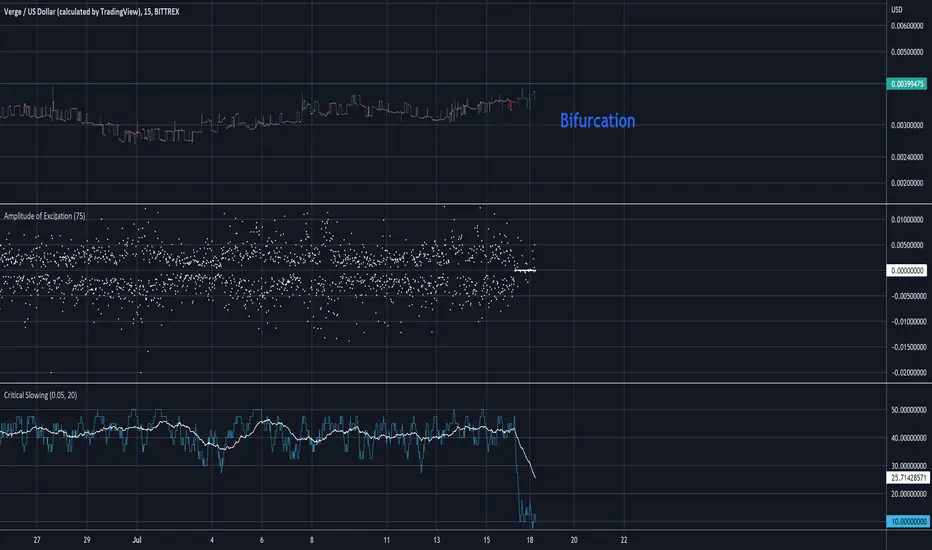Viewport: 932px width, 550px height.
Task: Click the 20.00000000 critical slowing axis value
Action: point(907,494)
